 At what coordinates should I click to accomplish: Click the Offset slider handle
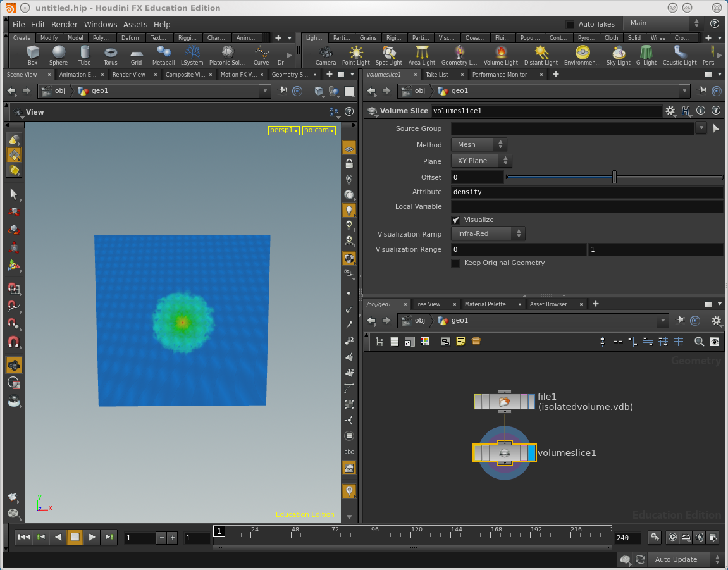614,177
